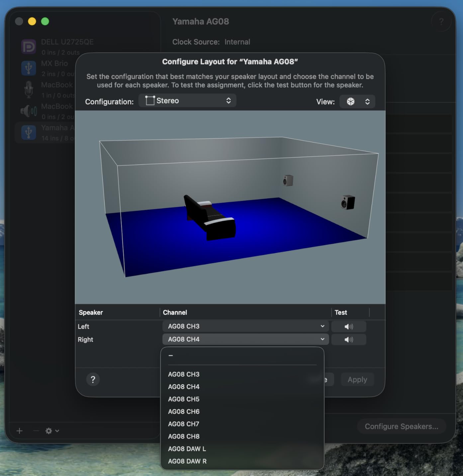Click the Clock Source Internal value

point(237,42)
